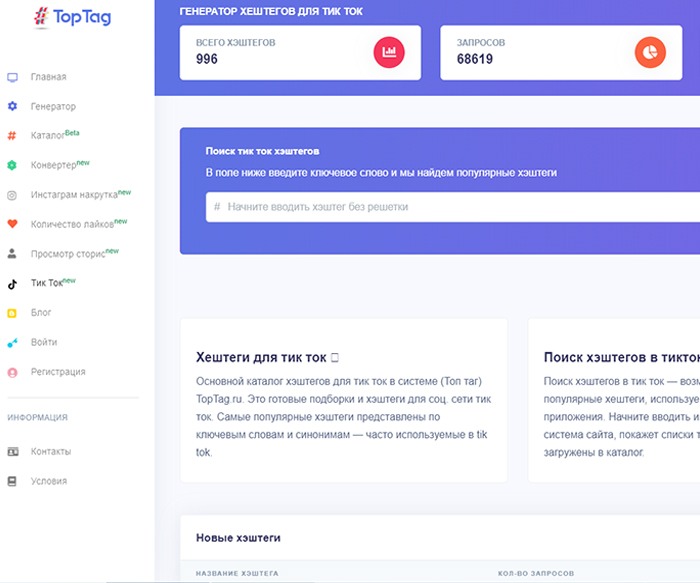700x583 pixels.
Task: Open the Контакты page
Action: point(50,451)
